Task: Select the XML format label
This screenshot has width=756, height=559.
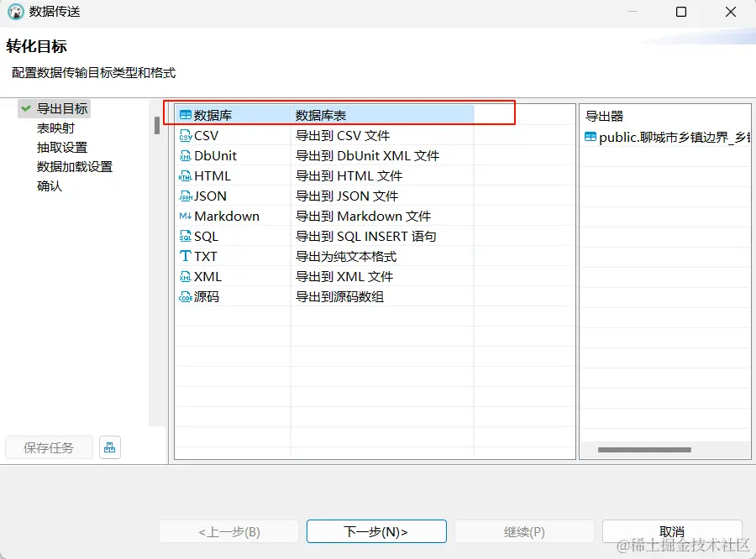Action: (x=207, y=277)
